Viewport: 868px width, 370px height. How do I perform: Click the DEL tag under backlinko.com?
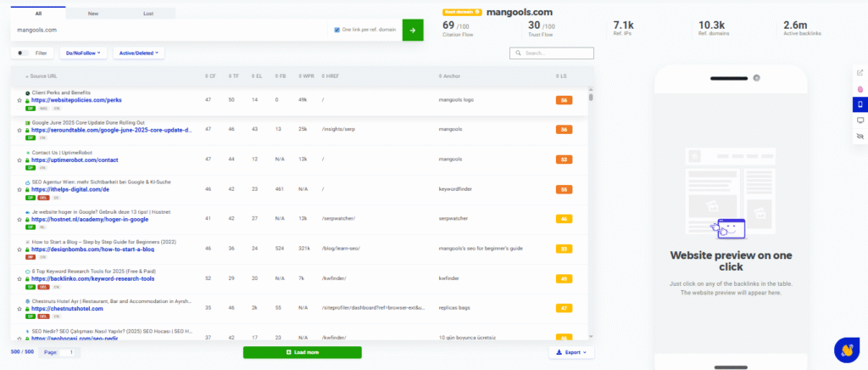[43, 286]
